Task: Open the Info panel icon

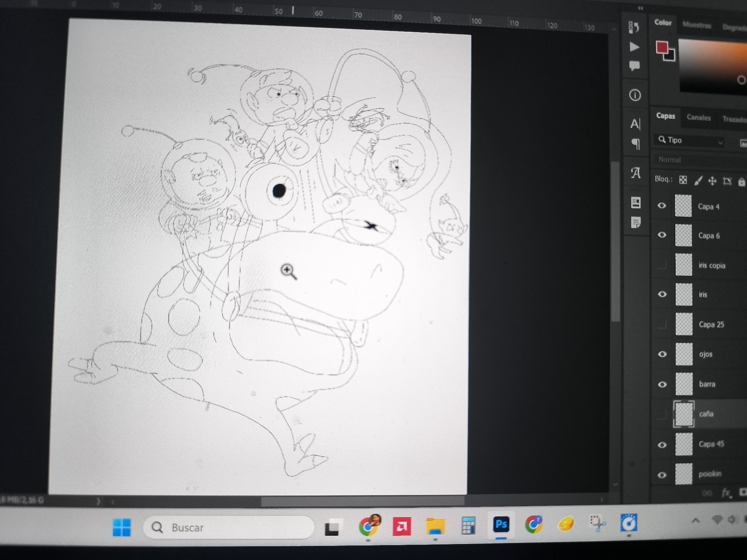Action: (x=635, y=95)
